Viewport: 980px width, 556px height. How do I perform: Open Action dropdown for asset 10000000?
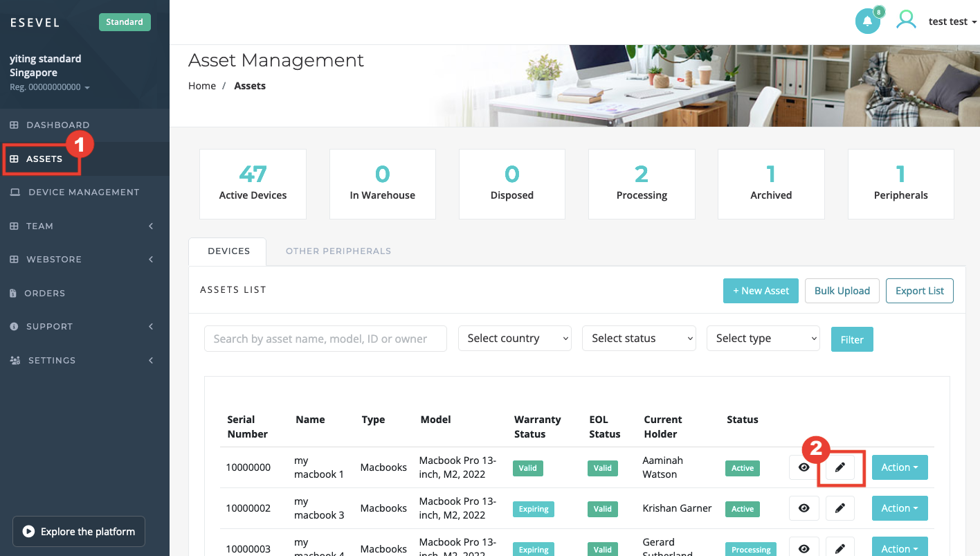pos(900,467)
